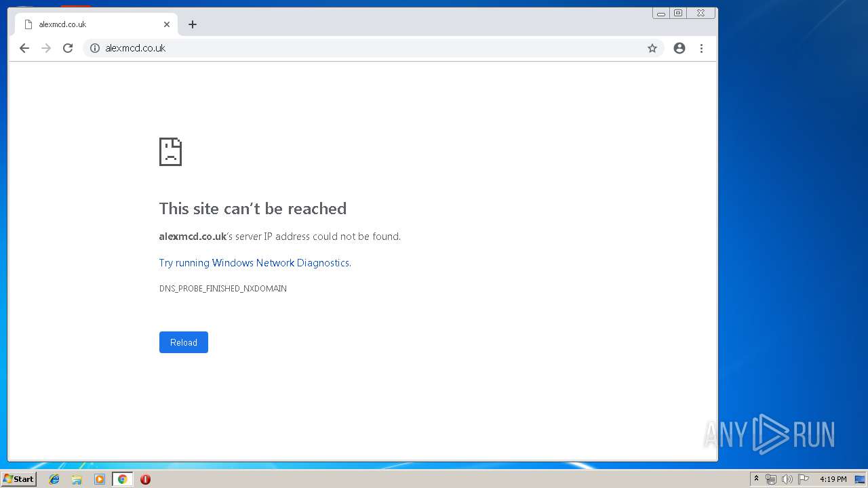The height and width of the screenshot is (488, 868).
Task: Close the Chrome window
Action: 701,13
